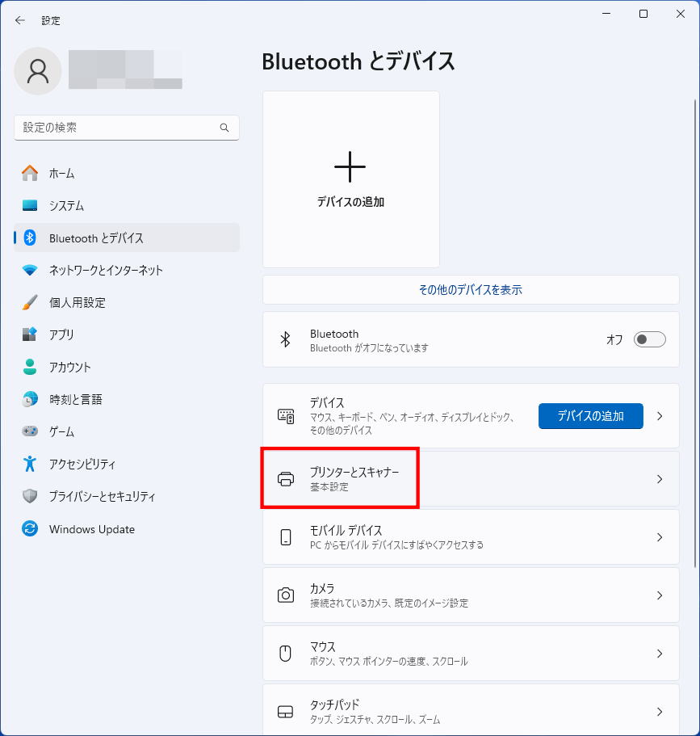Click the printer icon in the list
Image resolution: width=700 pixels, height=736 pixels.
tap(286, 479)
